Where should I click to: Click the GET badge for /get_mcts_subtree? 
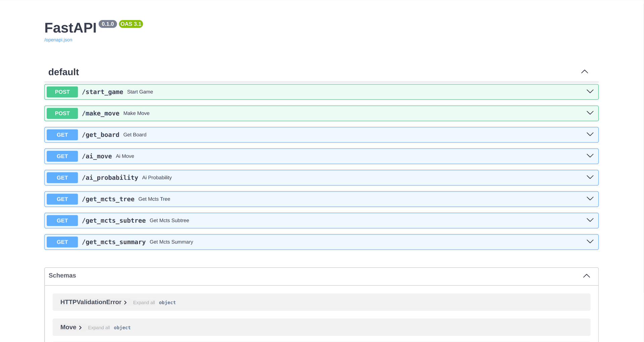point(62,220)
